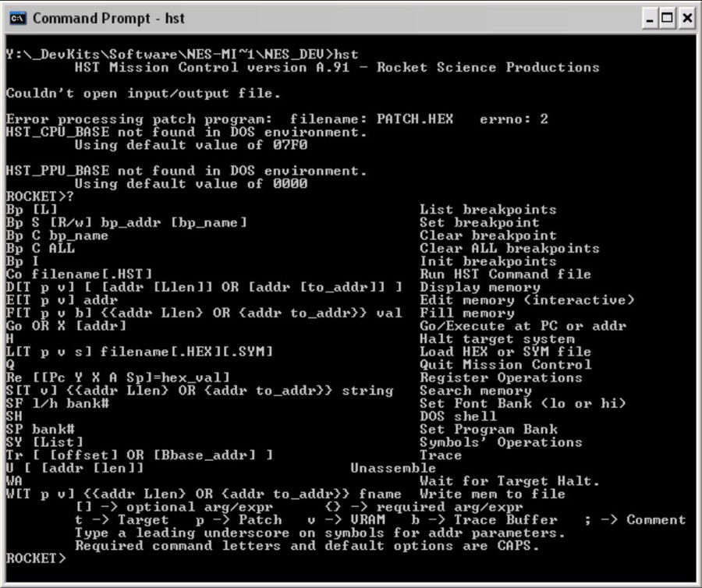
Task: Click 'Halt target system' description
Action: 497,339
